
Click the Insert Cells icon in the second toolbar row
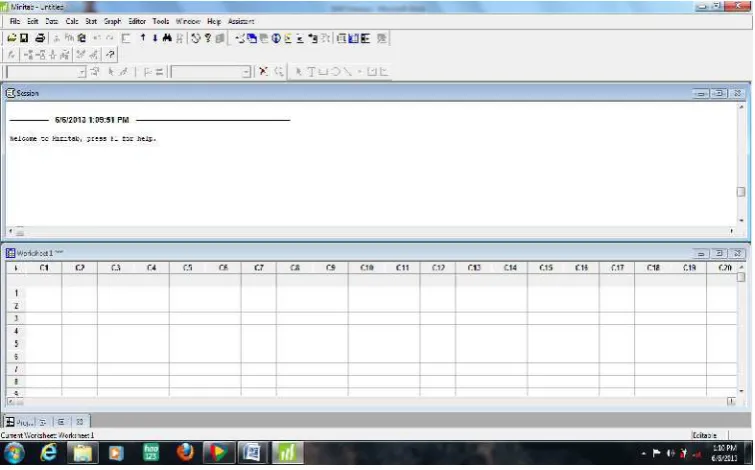click(28, 54)
